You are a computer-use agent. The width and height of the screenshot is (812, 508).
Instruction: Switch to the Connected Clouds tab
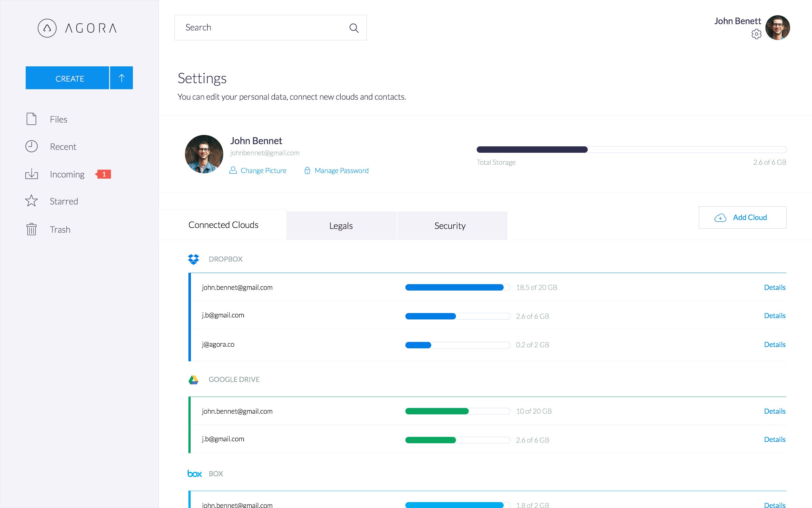pyautogui.click(x=223, y=225)
